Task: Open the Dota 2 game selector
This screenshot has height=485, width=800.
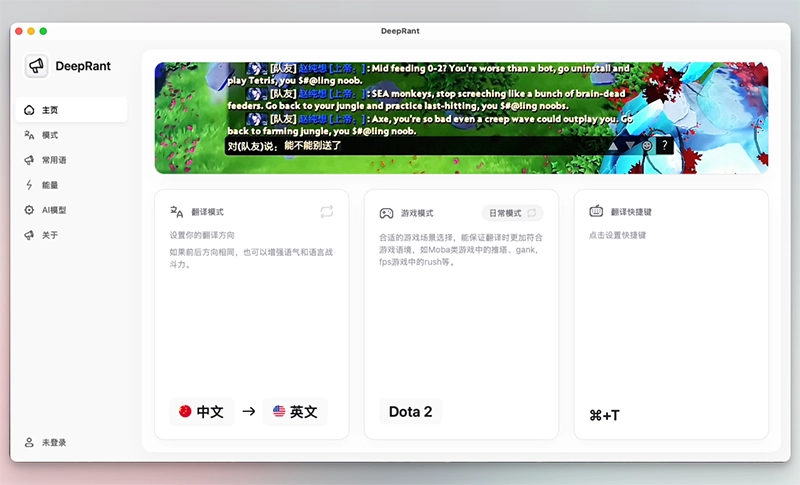Action: point(410,412)
